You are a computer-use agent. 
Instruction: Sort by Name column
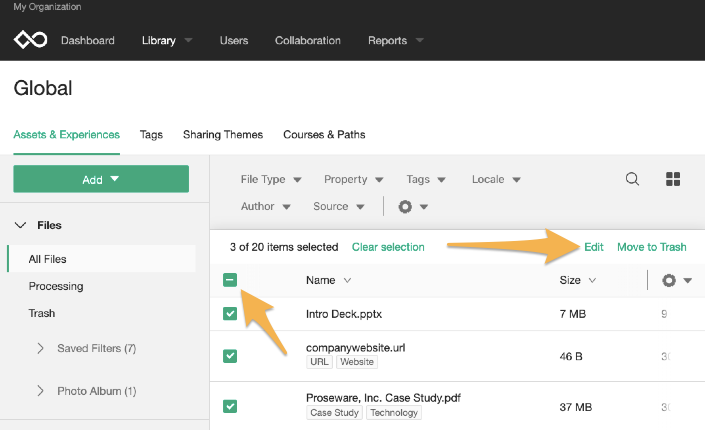[x=328, y=280]
